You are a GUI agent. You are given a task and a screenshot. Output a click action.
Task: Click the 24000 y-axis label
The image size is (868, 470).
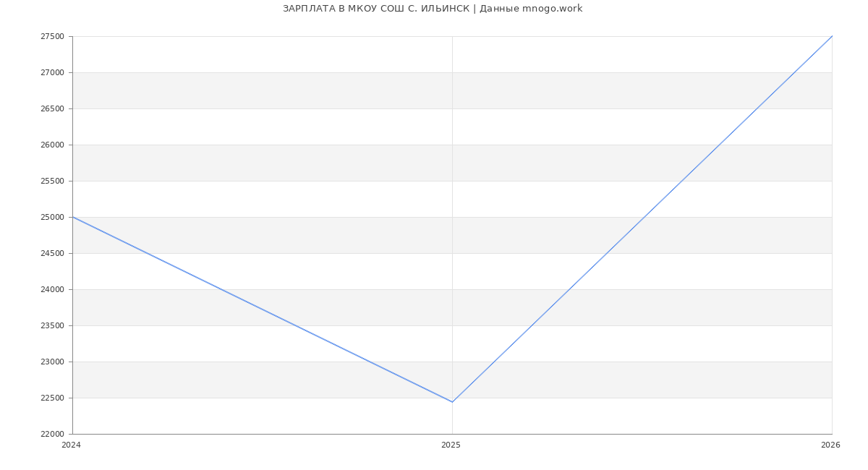pyautogui.click(x=52, y=290)
